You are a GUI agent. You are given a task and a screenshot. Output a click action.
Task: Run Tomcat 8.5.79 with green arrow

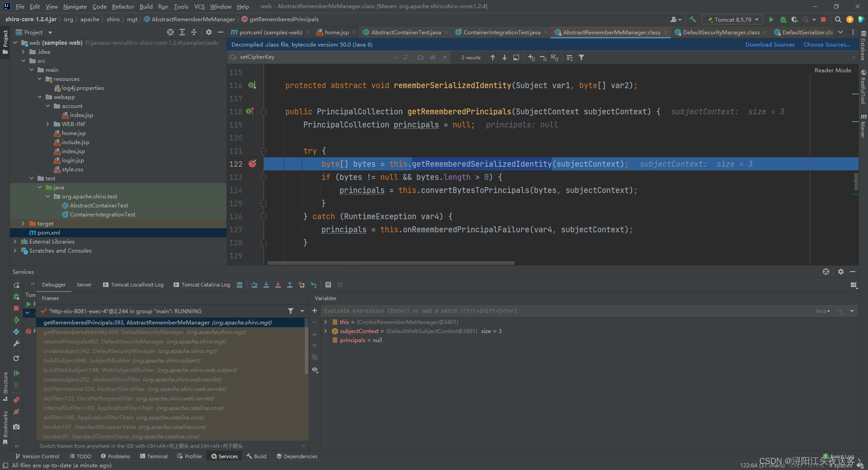click(x=771, y=19)
